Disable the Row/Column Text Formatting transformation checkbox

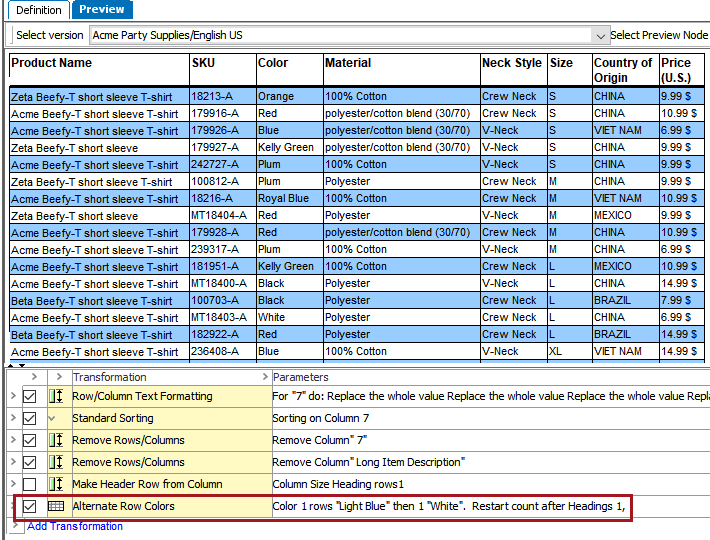pyautogui.click(x=30, y=397)
